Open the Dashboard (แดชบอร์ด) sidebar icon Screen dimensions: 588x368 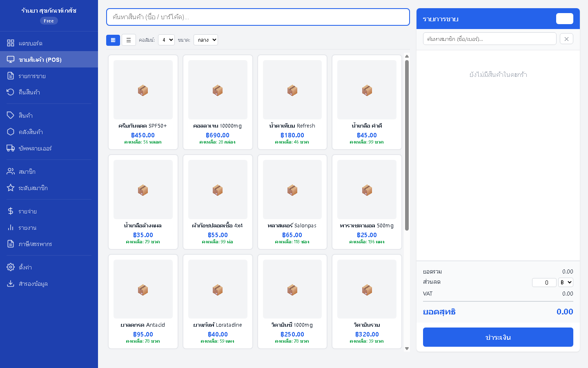coord(11,43)
